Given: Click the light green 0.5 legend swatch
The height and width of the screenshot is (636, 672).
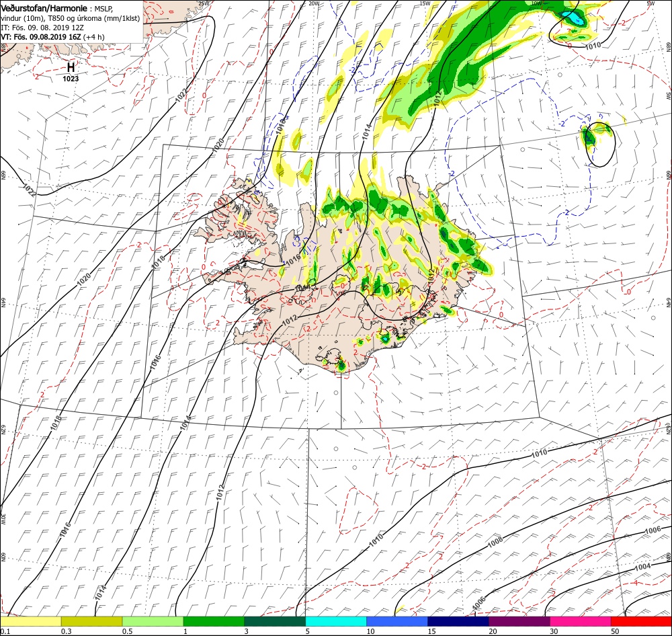Looking at the screenshot, I should tap(153, 621).
